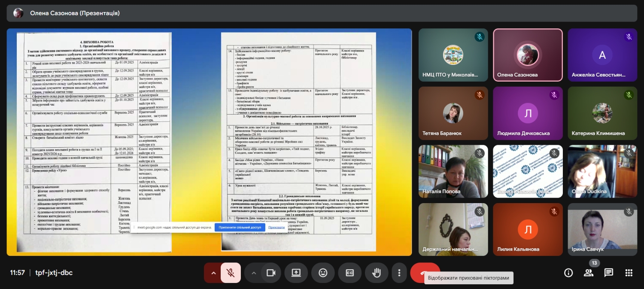Select Олена Сазонова participant tile
Viewport: 644px width, 289px height.
[528, 55]
